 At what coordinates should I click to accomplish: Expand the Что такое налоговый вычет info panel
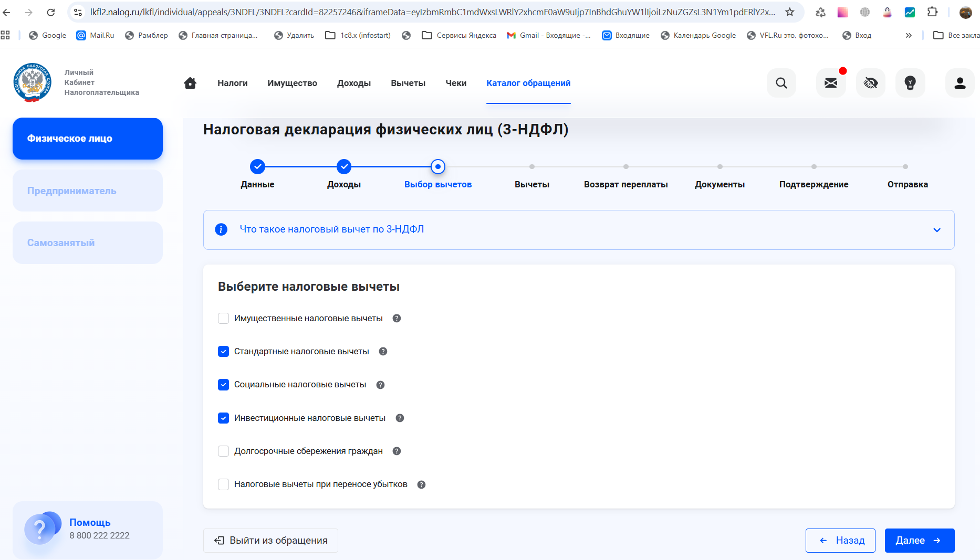[936, 230]
